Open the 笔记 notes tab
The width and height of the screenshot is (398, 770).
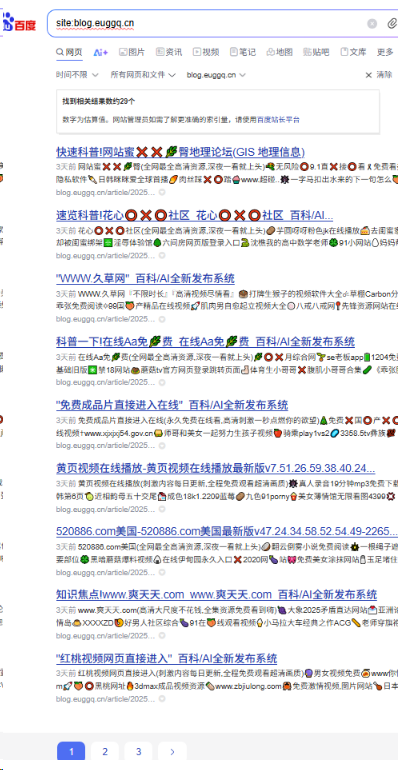(243, 52)
